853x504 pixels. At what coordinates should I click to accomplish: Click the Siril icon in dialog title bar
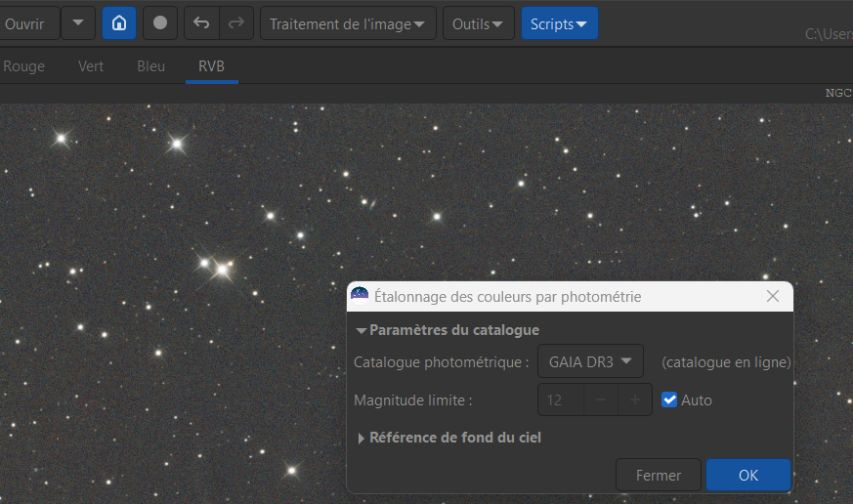coord(360,296)
